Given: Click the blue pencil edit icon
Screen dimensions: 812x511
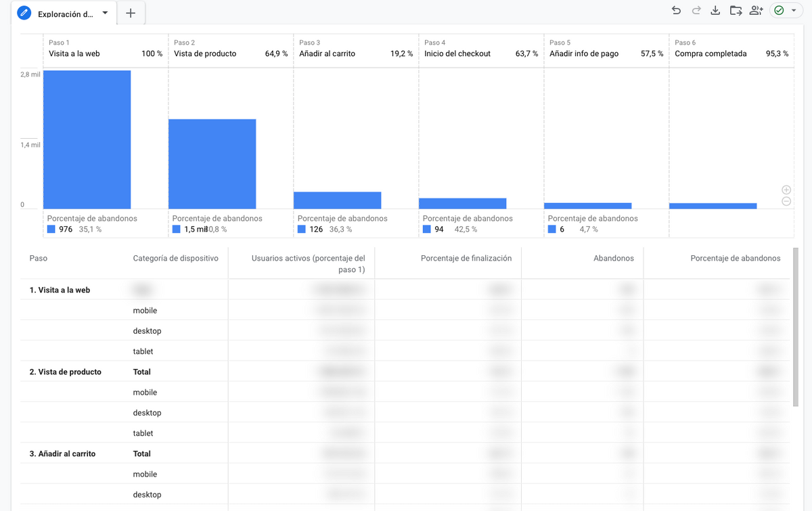Looking at the screenshot, I should [x=24, y=14].
